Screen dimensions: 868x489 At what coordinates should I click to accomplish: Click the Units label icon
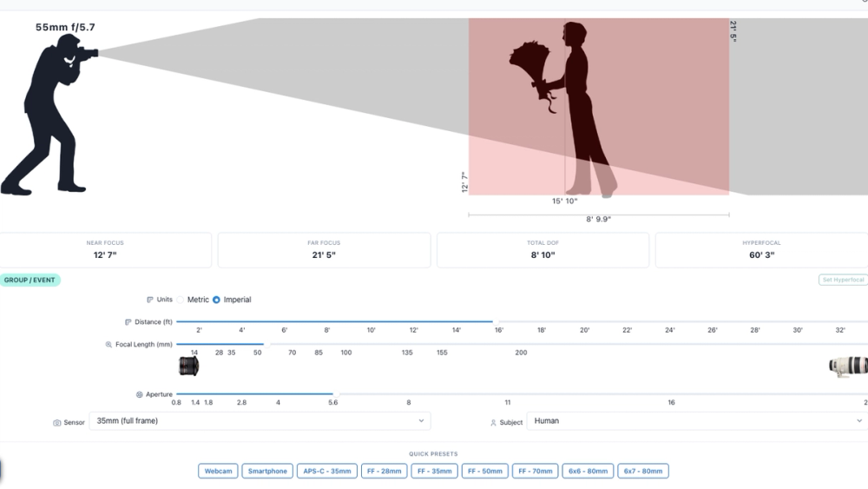(x=149, y=300)
